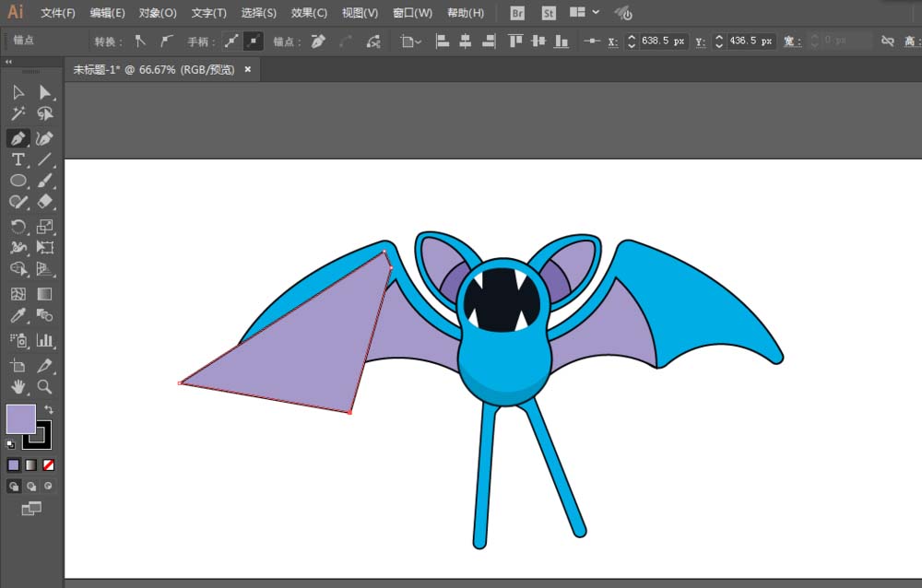Select the Shaper tool
922x588 pixels.
[18, 202]
